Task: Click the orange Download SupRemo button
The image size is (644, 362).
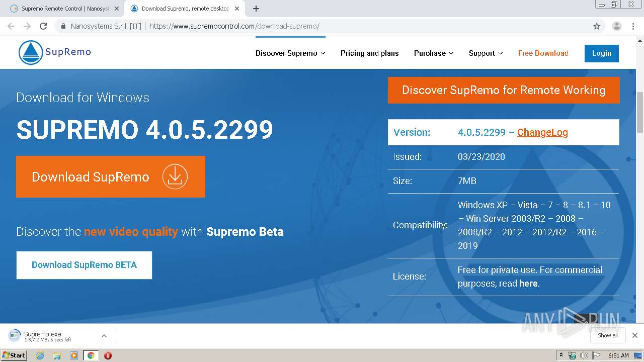Action: coord(111,176)
